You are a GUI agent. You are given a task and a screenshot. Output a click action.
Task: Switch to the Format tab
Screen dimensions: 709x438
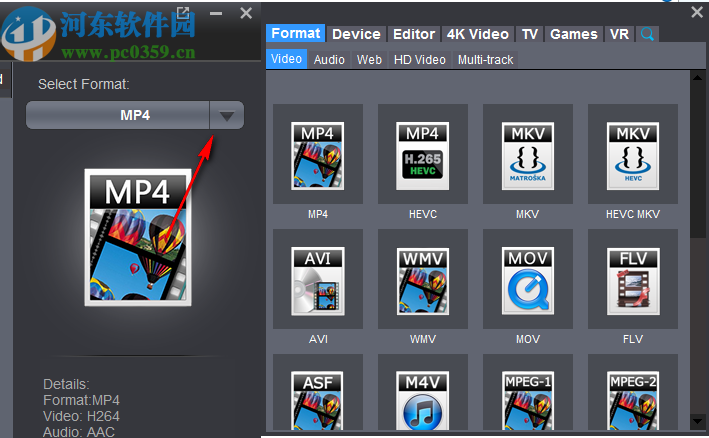[295, 33]
